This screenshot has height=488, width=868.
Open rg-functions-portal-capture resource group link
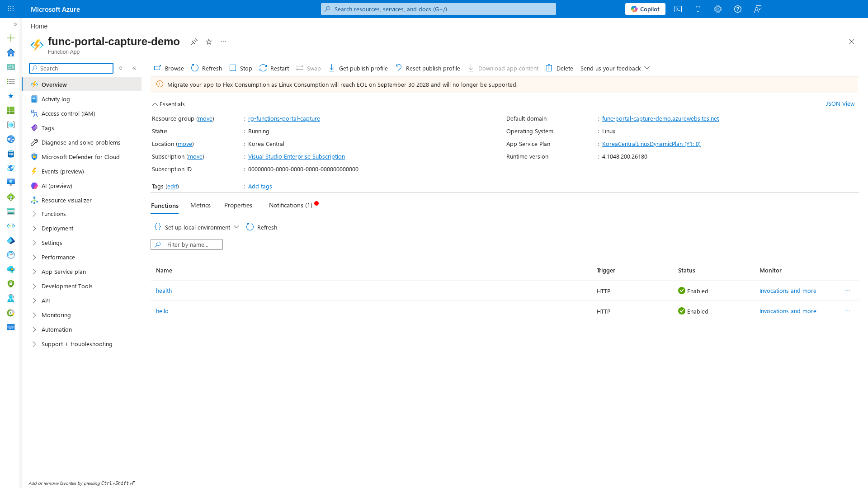[x=284, y=118]
